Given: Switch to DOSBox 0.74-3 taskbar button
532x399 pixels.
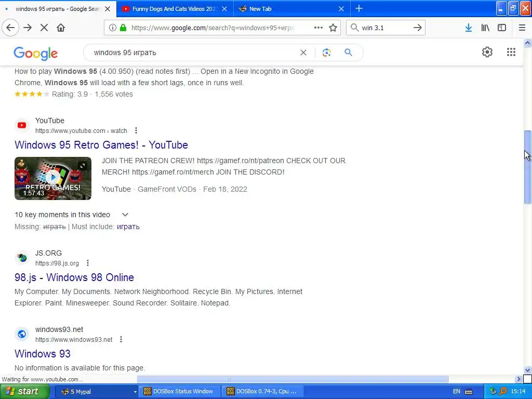Looking at the screenshot, I should pyautogui.click(x=262, y=392).
